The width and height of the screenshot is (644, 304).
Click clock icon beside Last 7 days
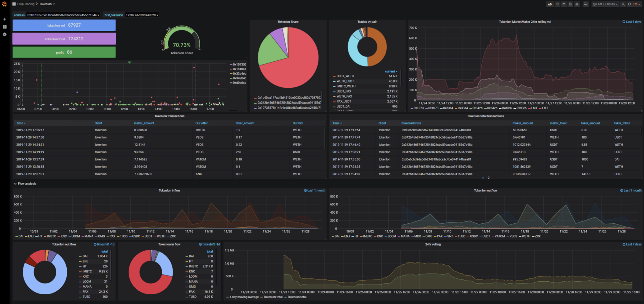click(x=624, y=244)
